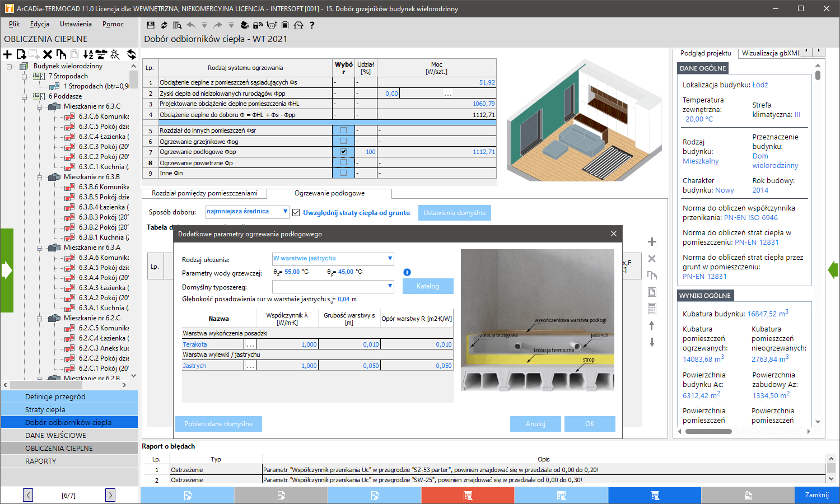
Task: Tick checkbox for Ogrzewanie powietrzne
Action: point(343,162)
